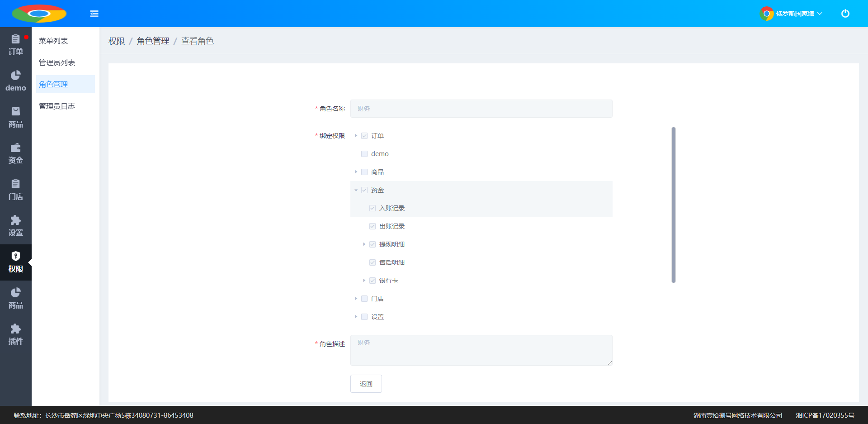Open the first 商品 sidebar section

click(16, 118)
